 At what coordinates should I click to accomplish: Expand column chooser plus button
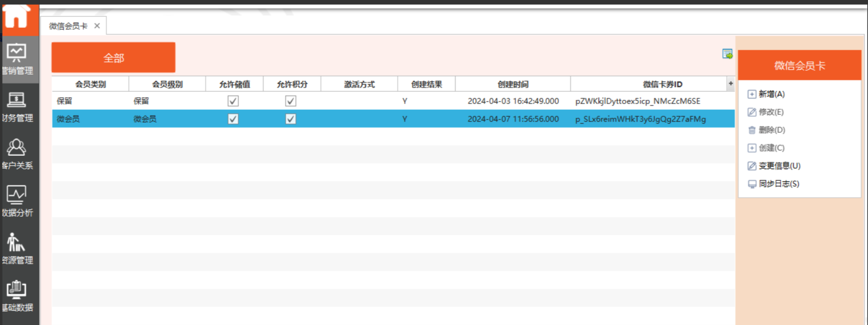[x=730, y=84]
